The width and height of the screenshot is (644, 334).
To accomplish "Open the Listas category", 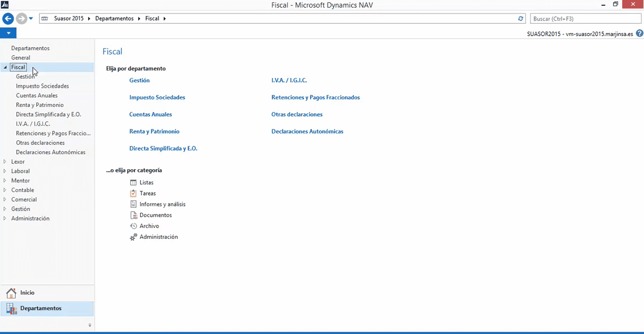I will [x=147, y=183].
